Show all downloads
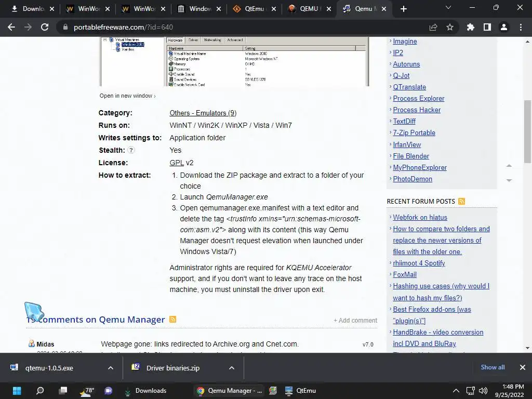The width and height of the screenshot is (532, 399). [x=493, y=367]
